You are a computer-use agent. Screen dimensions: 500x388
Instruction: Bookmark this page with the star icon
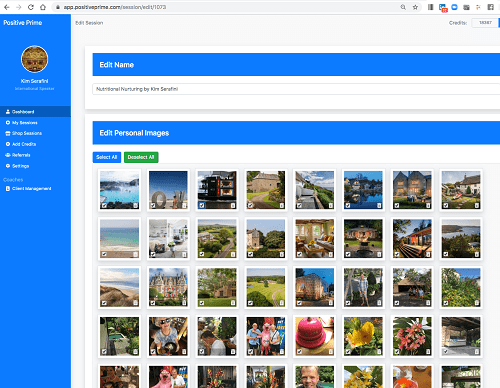click(415, 7)
